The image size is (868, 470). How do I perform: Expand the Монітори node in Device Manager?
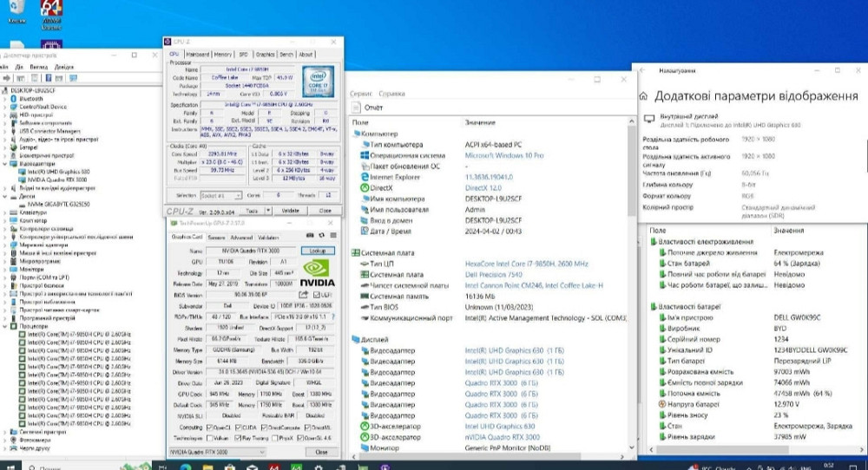click(5, 270)
